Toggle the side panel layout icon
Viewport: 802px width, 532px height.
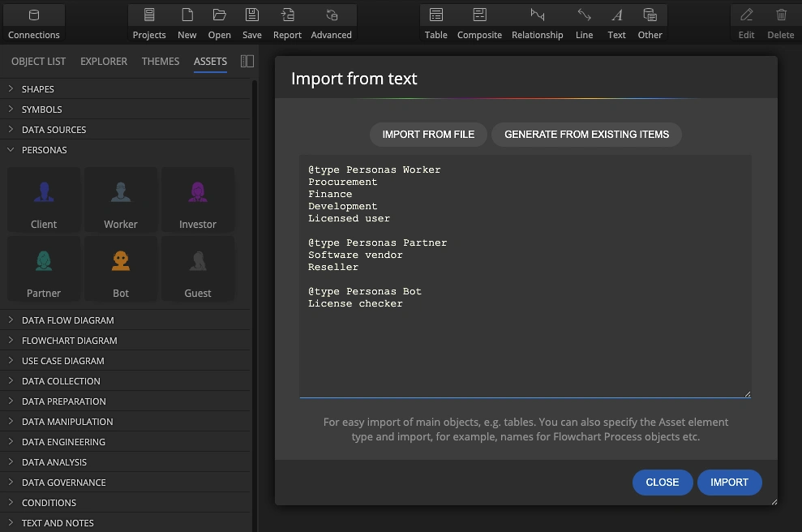(x=247, y=62)
